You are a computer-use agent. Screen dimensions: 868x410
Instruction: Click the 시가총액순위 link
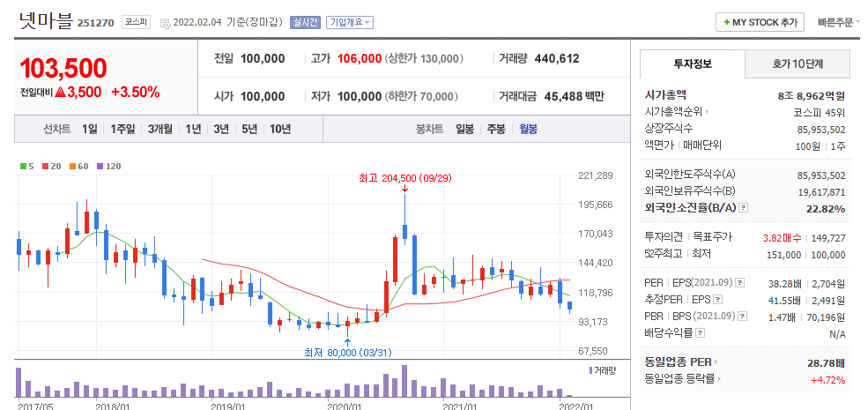(x=673, y=112)
